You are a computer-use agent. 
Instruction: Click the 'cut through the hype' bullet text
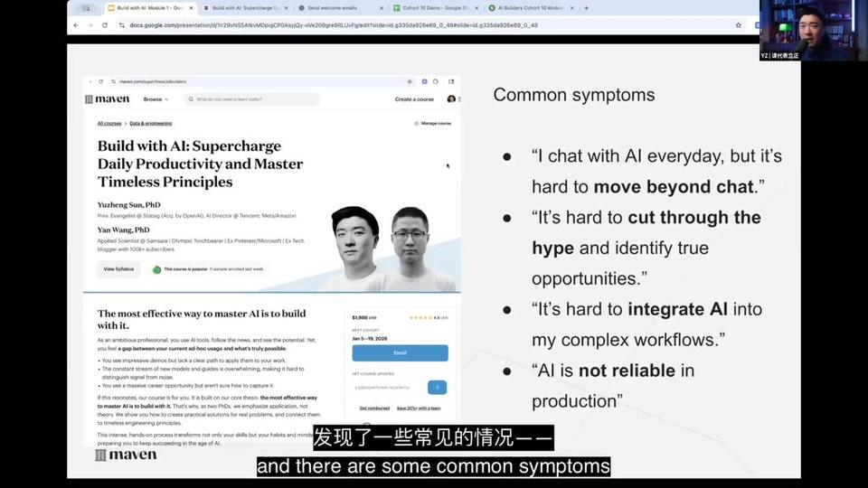point(646,232)
